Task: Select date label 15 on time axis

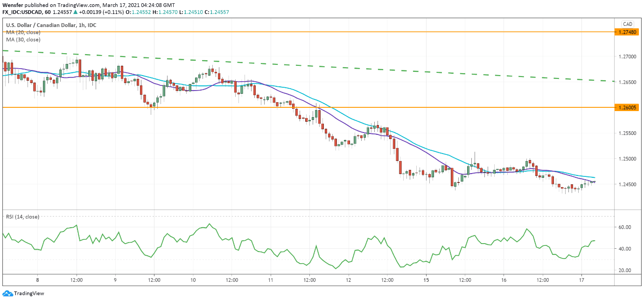Action: point(426,280)
